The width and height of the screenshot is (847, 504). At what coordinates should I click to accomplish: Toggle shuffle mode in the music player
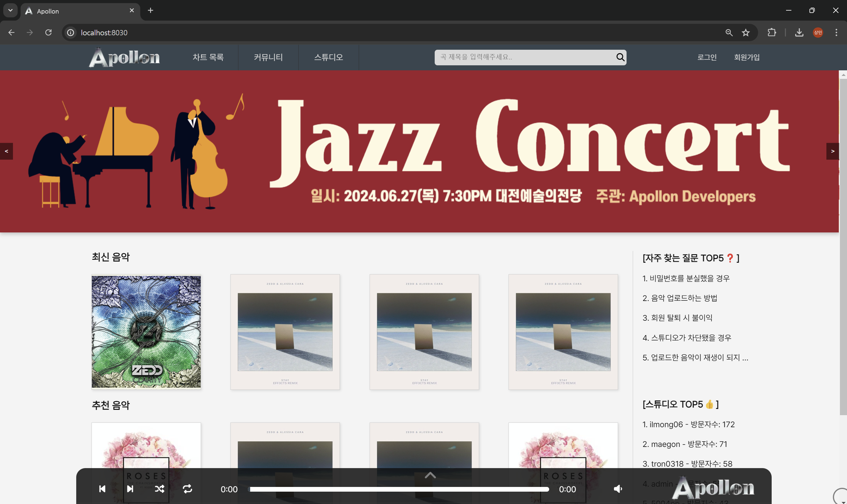[x=160, y=489]
